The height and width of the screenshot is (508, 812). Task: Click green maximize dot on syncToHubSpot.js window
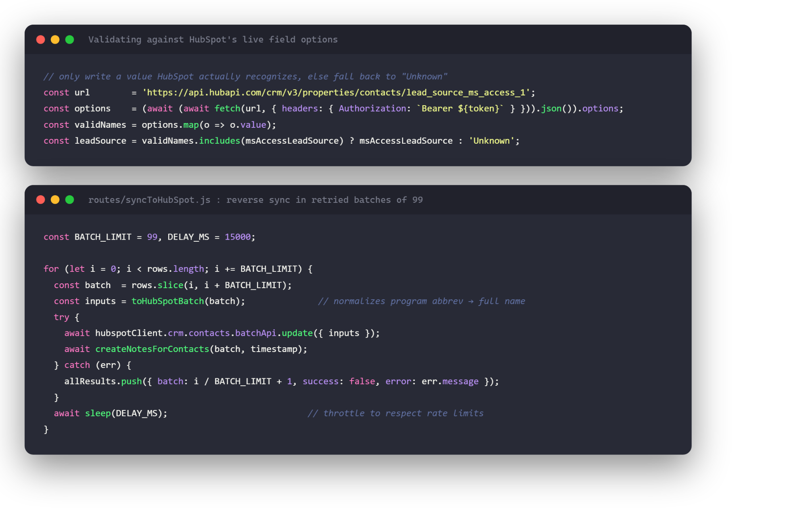click(69, 200)
